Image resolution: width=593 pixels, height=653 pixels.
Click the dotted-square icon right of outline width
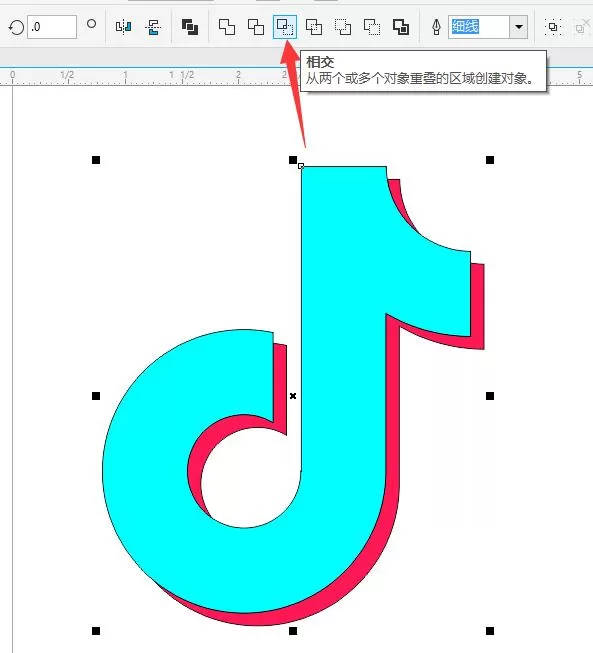553,27
